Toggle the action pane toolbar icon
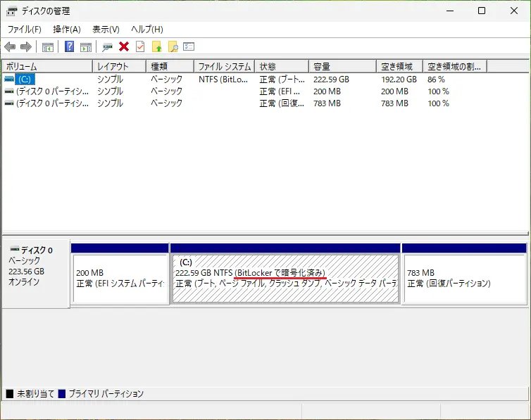This screenshot has height=420, width=531. (86, 47)
